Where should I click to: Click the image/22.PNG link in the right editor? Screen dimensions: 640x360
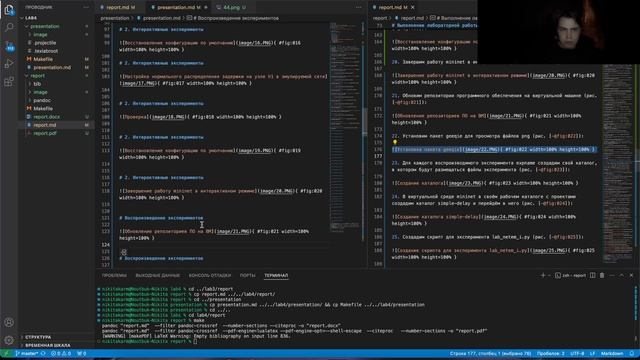[x=482, y=149]
